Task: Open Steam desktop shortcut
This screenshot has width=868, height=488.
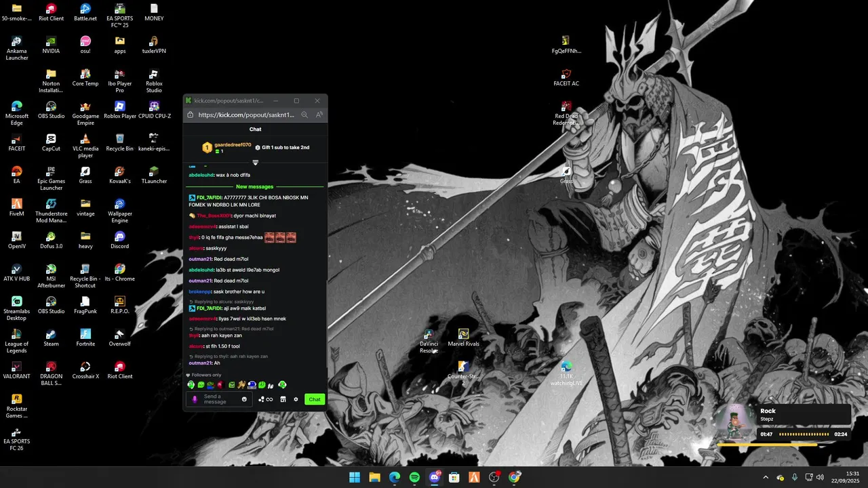Action: (51, 338)
